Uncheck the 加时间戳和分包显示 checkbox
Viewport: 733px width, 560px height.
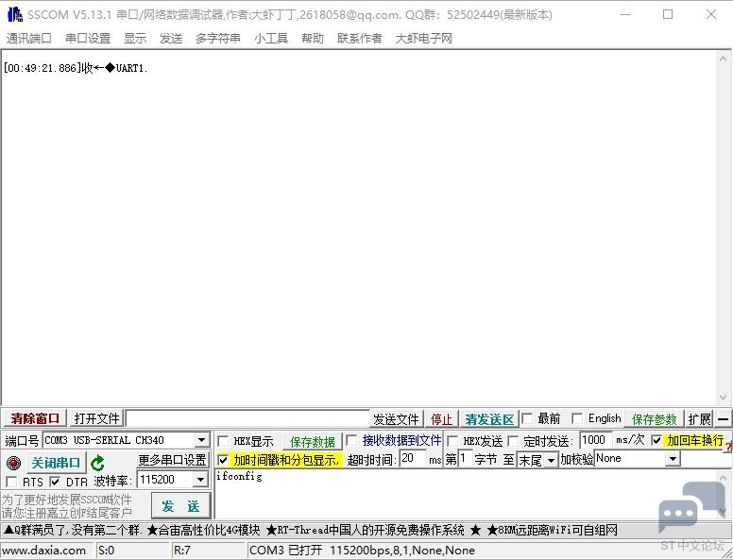tap(223, 460)
